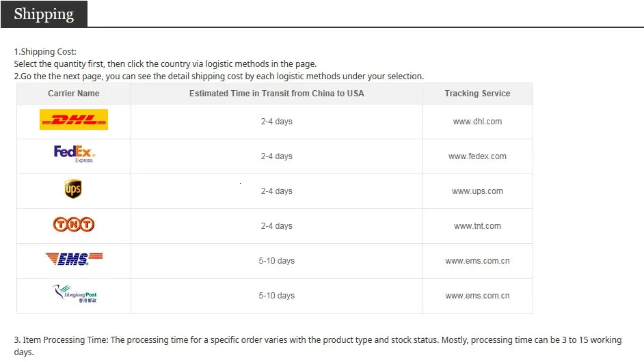The width and height of the screenshot is (644, 362).
Task: Open the Shipping tab header
Action: point(44,14)
